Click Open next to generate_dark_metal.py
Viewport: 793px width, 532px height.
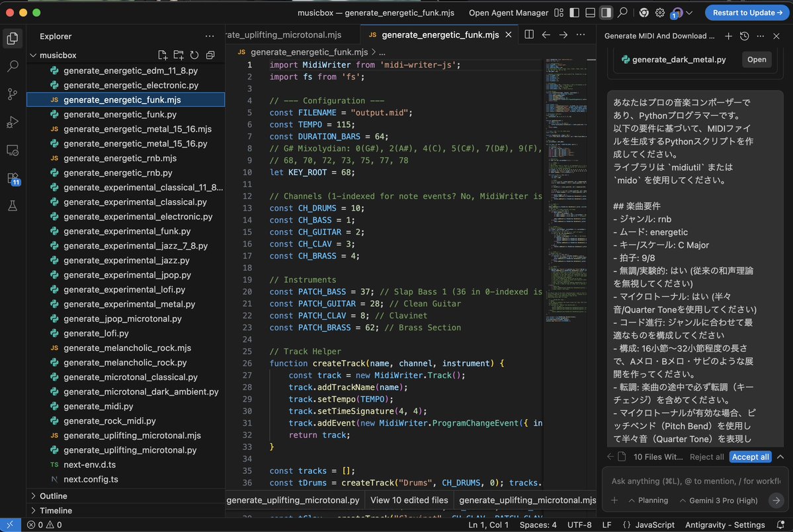(757, 59)
